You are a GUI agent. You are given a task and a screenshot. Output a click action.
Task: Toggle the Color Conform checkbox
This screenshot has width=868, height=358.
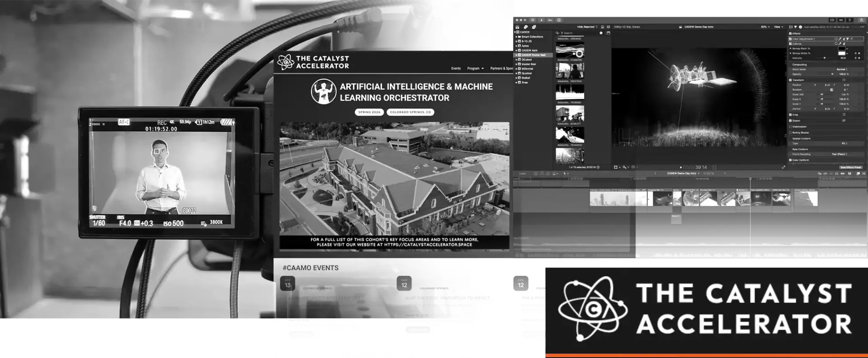[x=790, y=160]
